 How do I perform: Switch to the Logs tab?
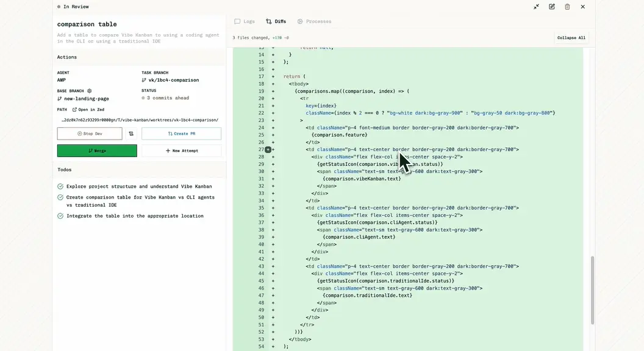click(245, 21)
